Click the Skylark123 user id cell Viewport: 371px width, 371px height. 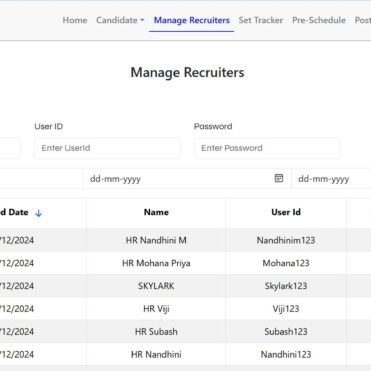[x=286, y=286]
